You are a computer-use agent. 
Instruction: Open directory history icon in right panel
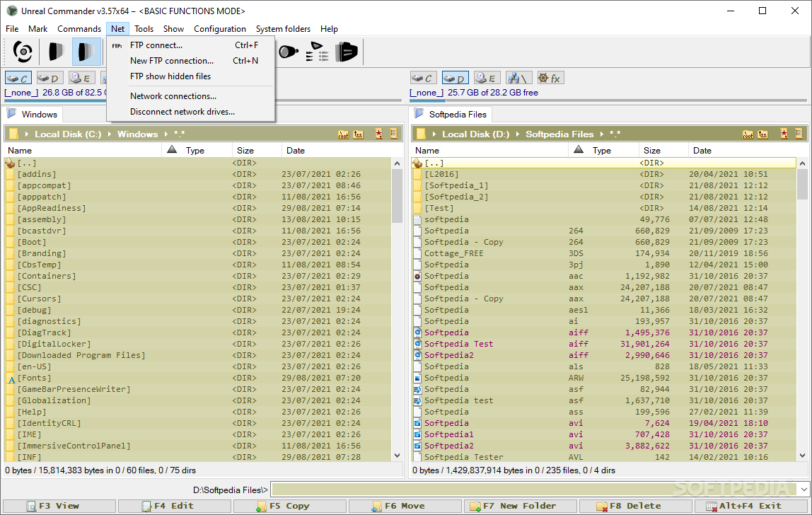799,134
